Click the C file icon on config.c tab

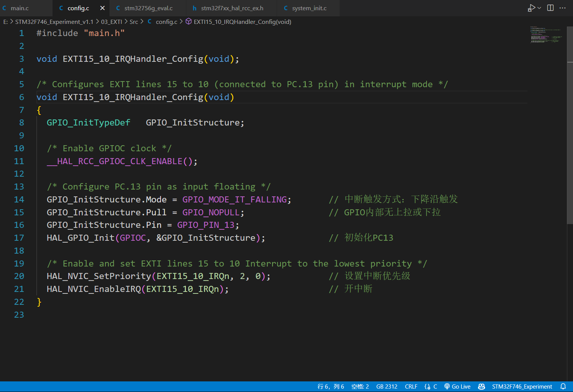61,8
